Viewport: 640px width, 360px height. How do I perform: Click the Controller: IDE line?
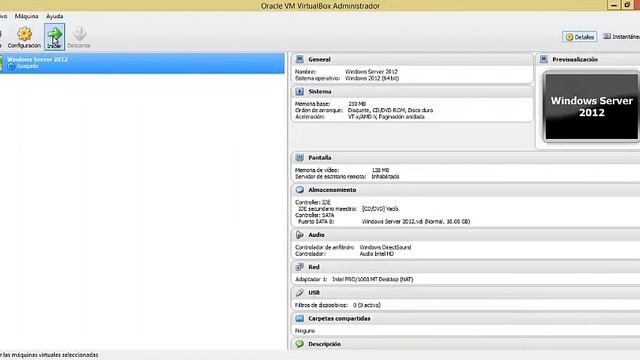pos(313,202)
